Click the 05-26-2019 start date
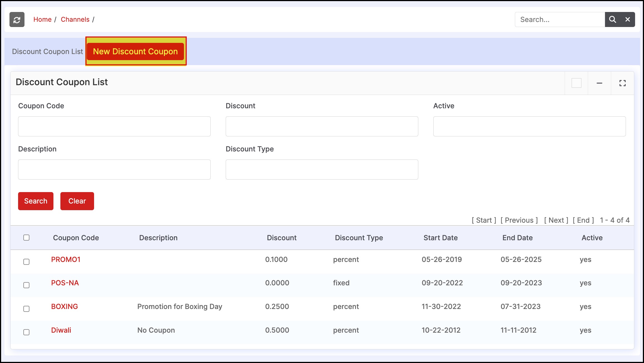The image size is (644, 363). tap(442, 259)
